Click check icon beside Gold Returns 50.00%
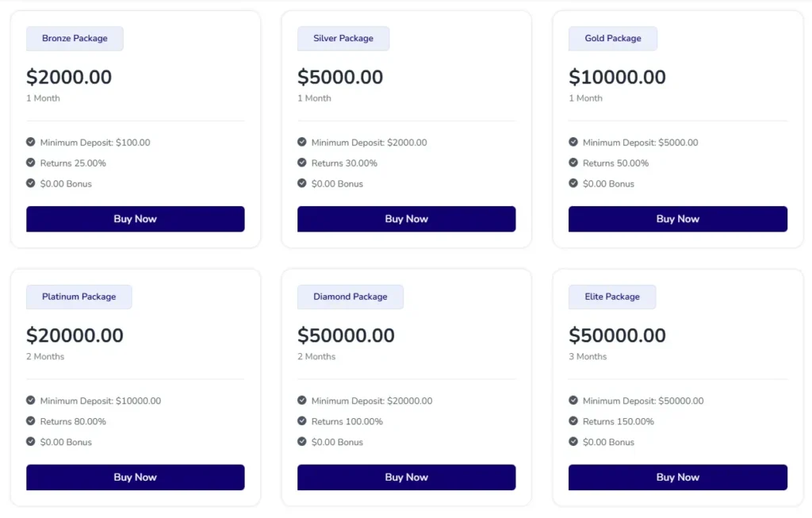Viewport: 812px width, 518px height. coord(573,163)
